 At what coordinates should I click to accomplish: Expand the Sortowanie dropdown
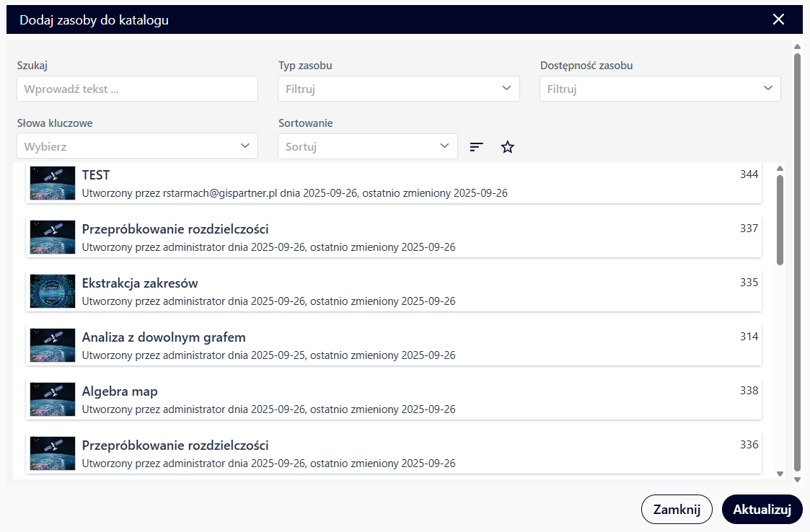tap(367, 146)
